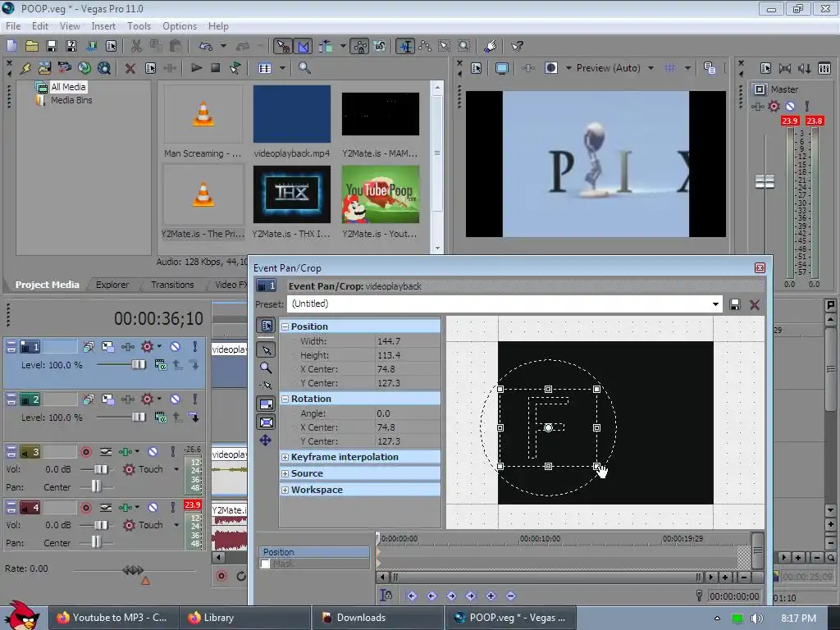Screen dimensions: 840x630
Task: Click the track 1 Level slider handle
Action: click(139, 365)
